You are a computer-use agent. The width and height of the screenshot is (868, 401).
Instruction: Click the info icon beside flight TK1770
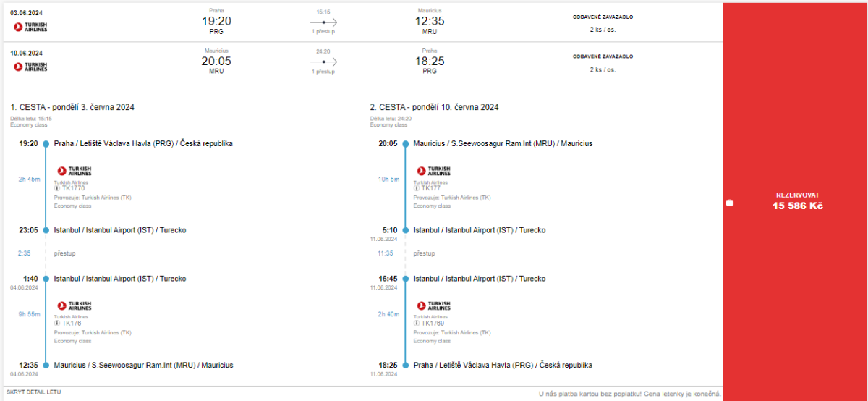click(x=57, y=188)
